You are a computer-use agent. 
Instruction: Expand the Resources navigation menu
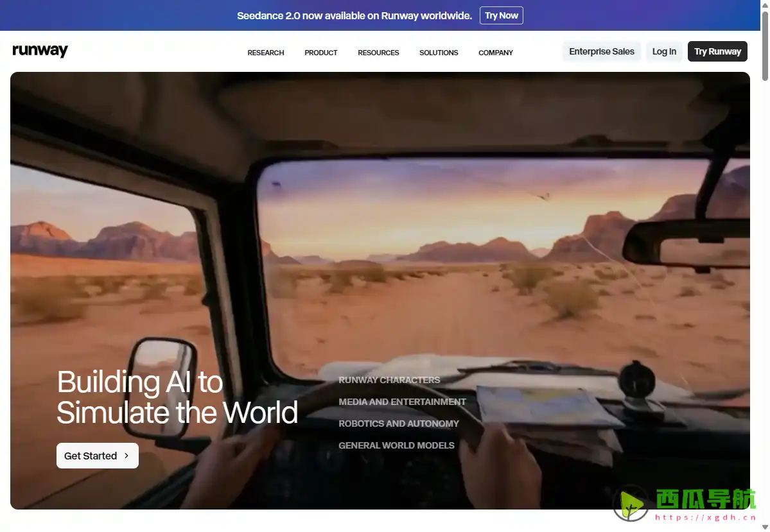tap(378, 53)
